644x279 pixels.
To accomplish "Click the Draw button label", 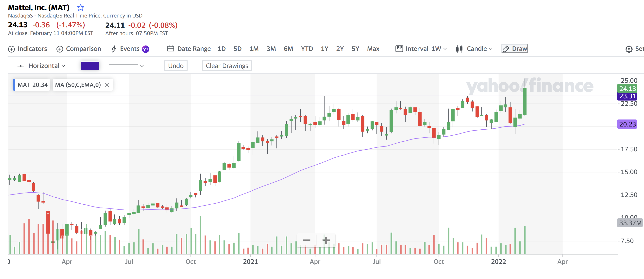I will [x=520, y=49].
